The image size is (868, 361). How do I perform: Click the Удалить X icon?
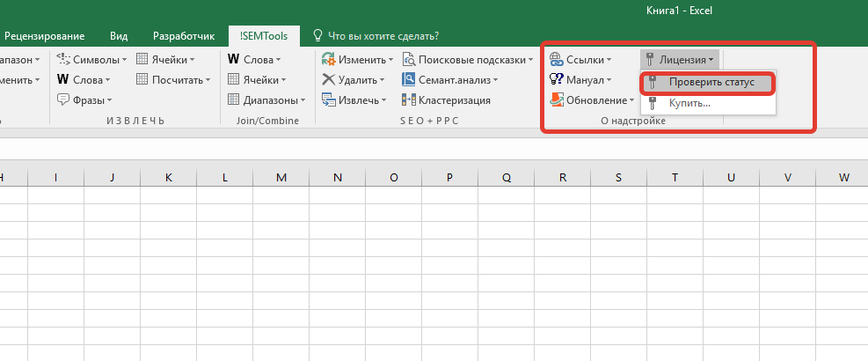329,80
